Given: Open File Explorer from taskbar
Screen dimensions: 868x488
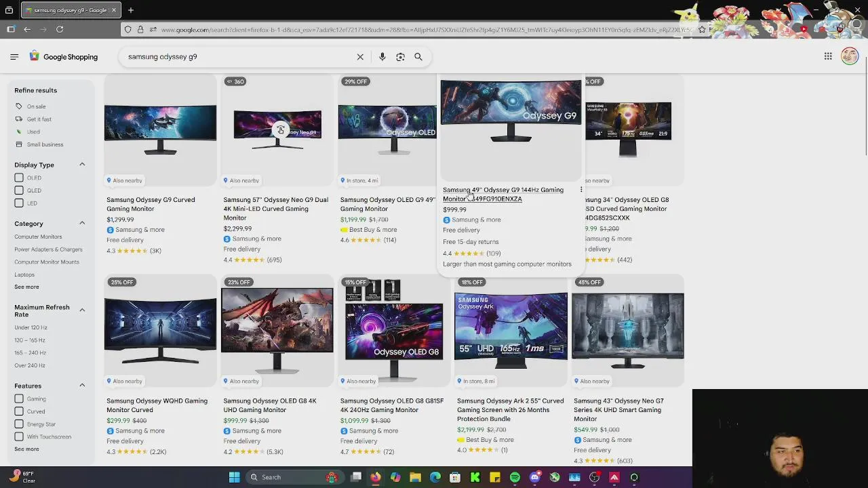Looking at the screenshot, I should click(415, 477).
